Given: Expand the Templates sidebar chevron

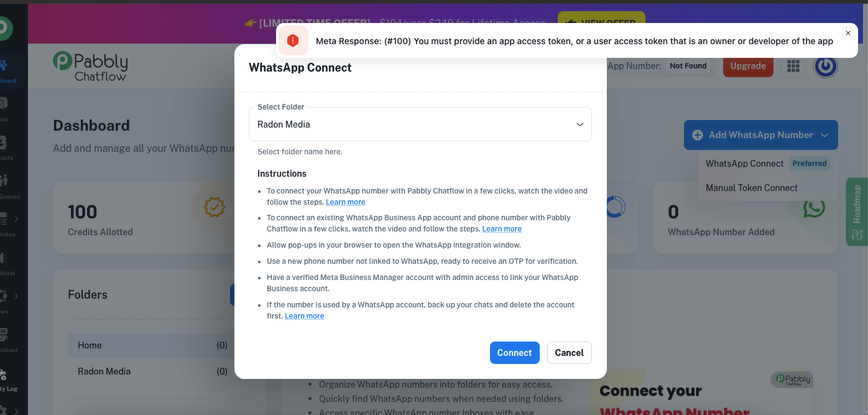Looking at the screenshot, I should [16, 219].
